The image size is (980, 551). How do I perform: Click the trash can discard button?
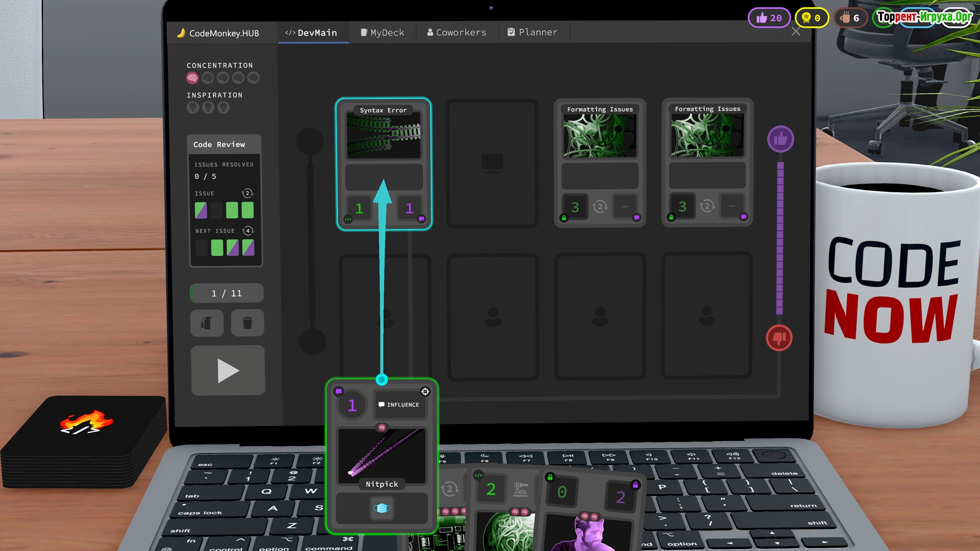click(x=248, y=323)
